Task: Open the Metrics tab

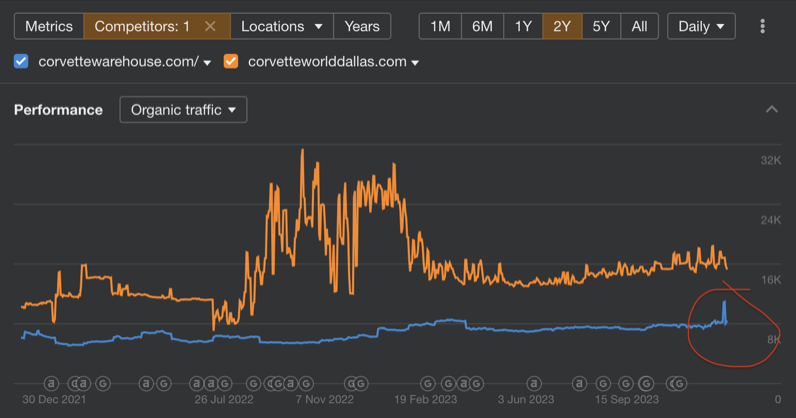Action: point(49,26)
